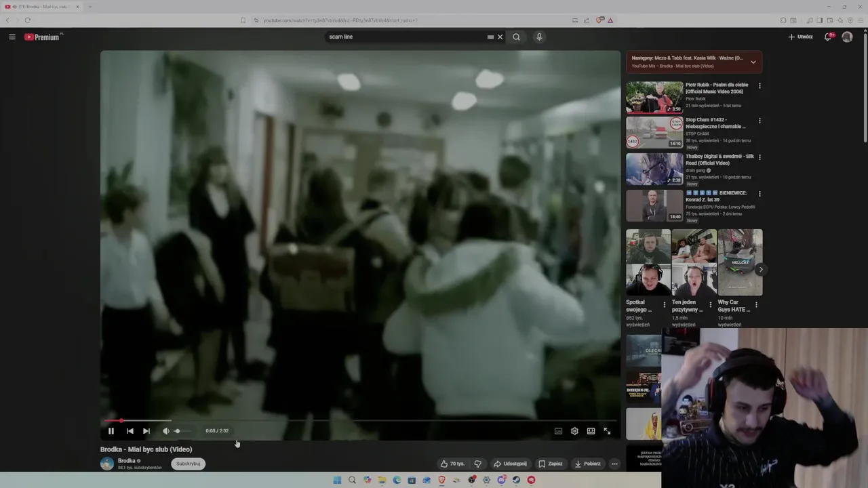Open the 'Why Car Guys HATE' Short

click(x=740, y=262)
